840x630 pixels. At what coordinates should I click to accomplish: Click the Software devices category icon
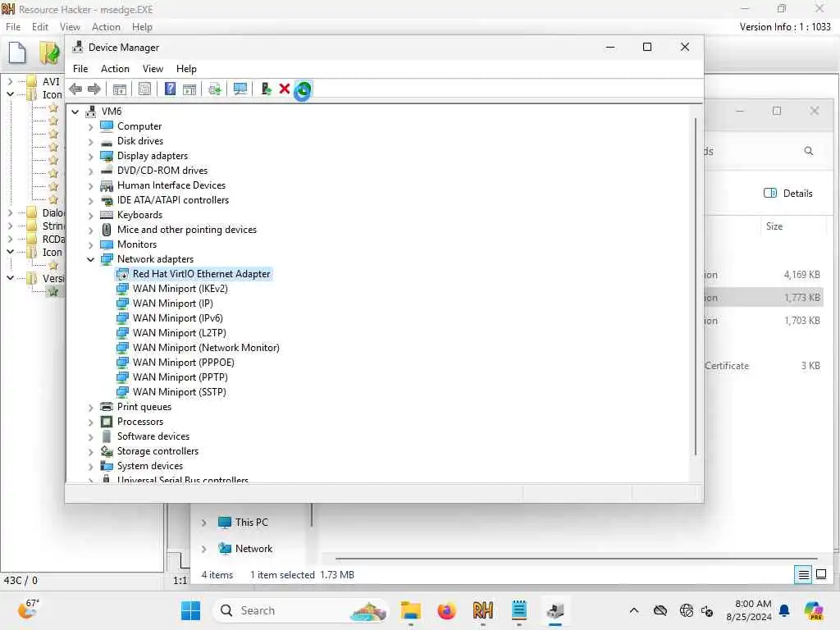coord(107,436)
